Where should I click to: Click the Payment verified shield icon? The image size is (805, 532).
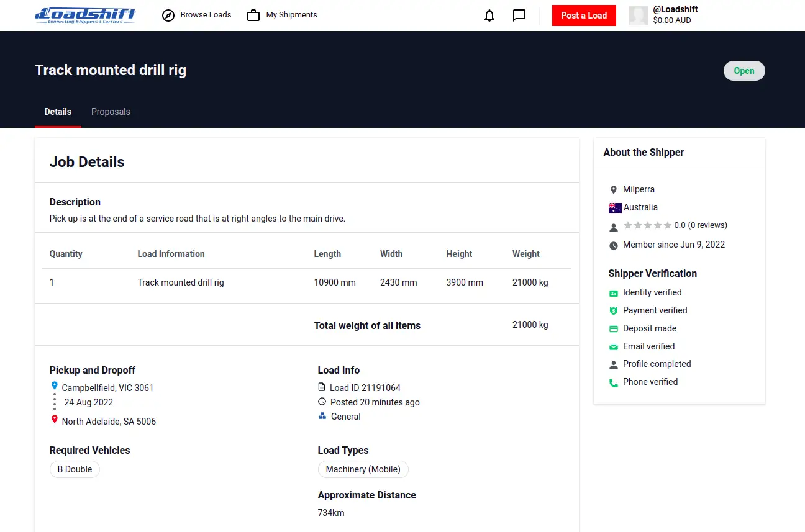[614, 310]
